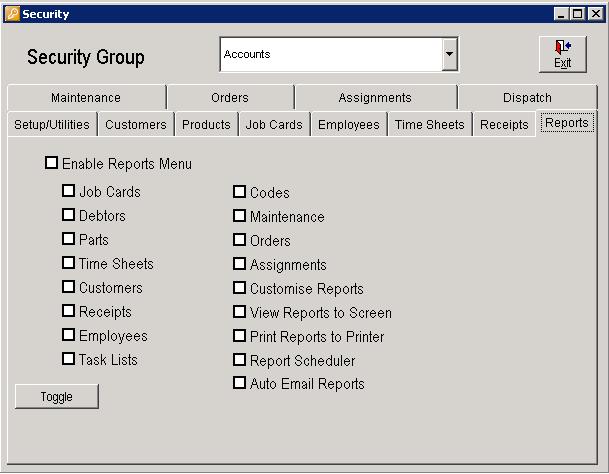
Task: Click the Security window title bar icon
Action: (x=12, y=14)
